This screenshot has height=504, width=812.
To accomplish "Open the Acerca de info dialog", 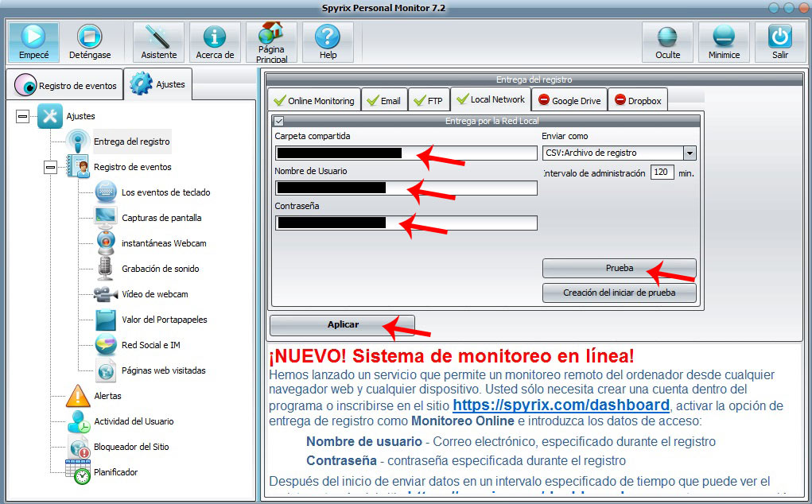I will point(215,42).
